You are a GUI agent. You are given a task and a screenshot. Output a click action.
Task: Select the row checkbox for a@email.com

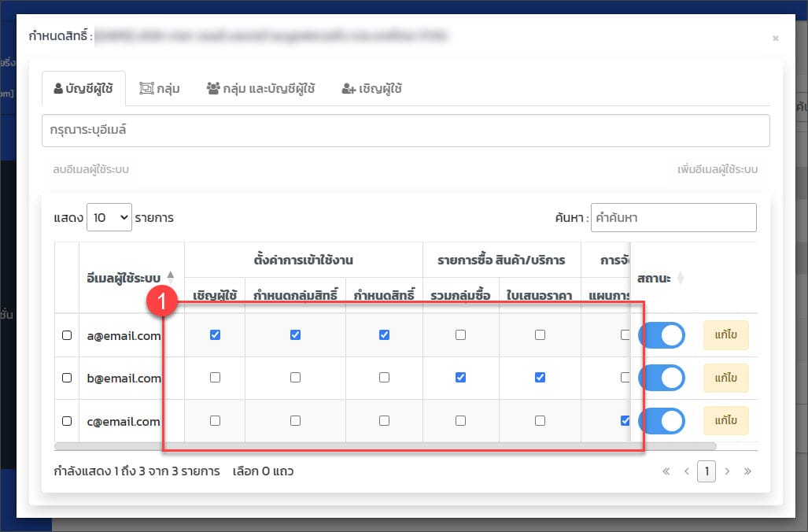click(67, 335)
